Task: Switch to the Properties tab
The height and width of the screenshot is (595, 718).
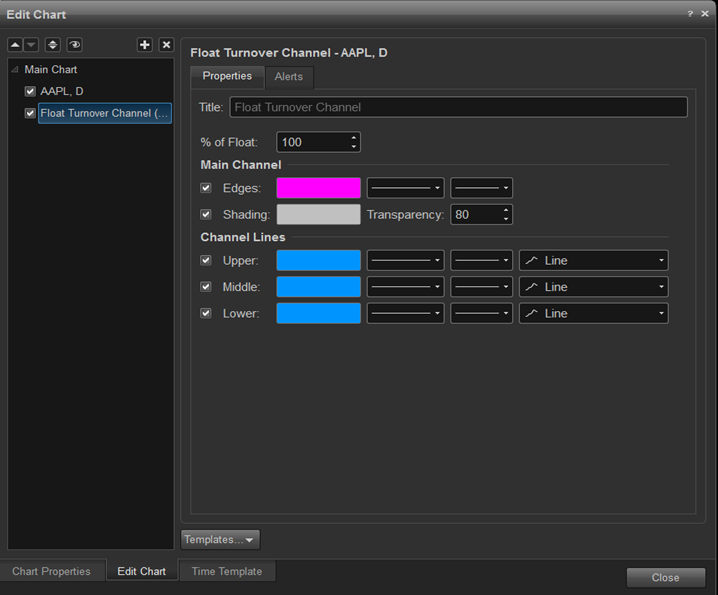Action: coord(227,76)
